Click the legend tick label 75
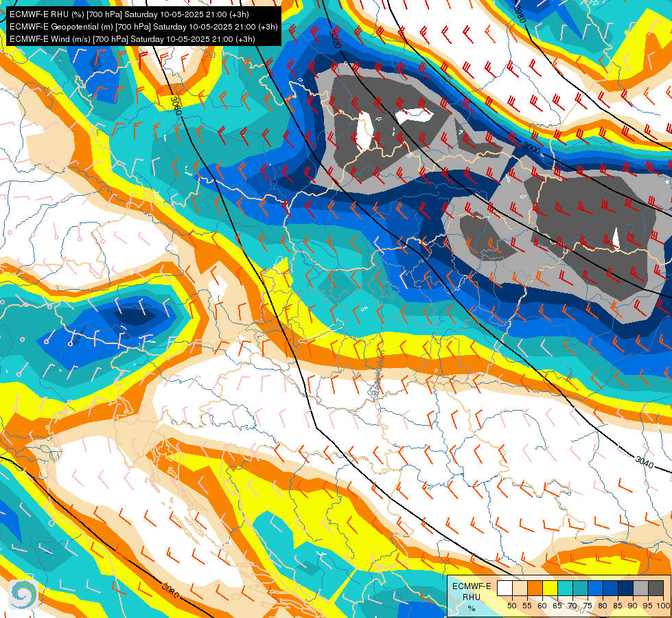This screenshot has height=618, width=672. [x=588, y=606]
